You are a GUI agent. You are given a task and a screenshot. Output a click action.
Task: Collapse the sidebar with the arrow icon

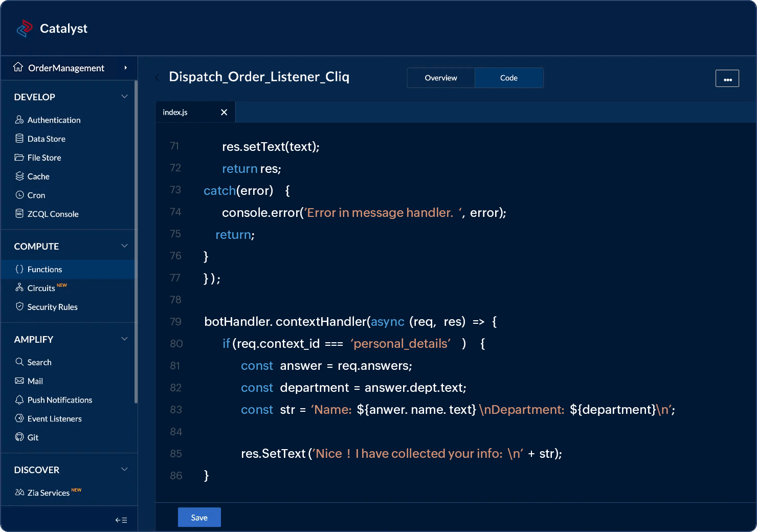[121, 520]
